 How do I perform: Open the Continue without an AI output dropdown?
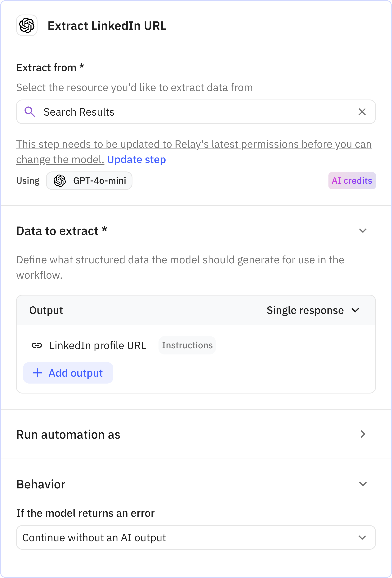point(196,537)
